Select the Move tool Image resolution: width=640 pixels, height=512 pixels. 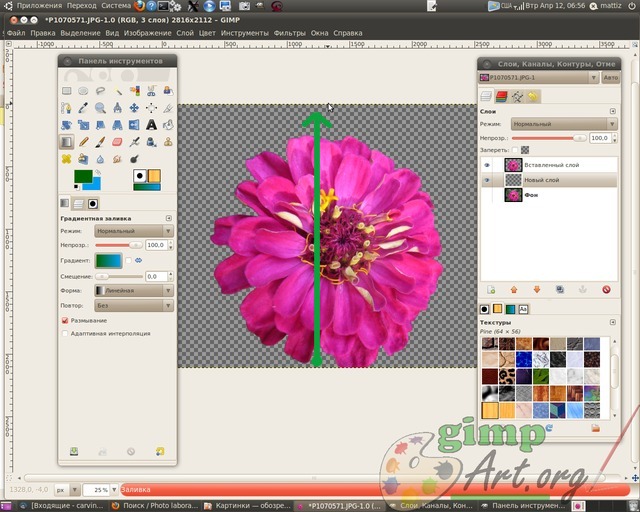[134, 108]
